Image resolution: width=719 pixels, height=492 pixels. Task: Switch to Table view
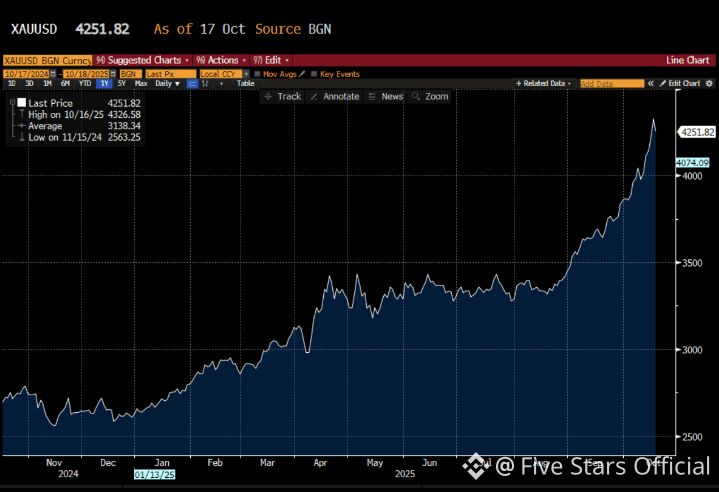(x=245, y=83)
